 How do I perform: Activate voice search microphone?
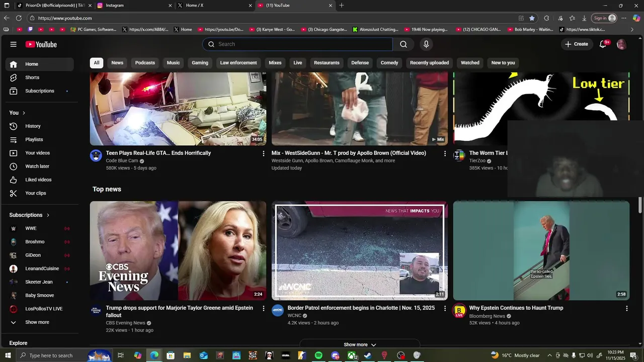coord(426,44)
